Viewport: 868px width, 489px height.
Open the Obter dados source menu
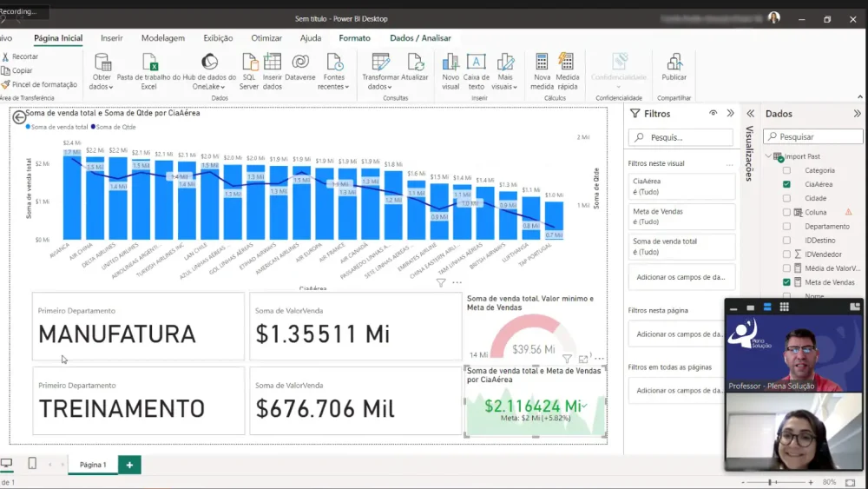pos(102,71)
